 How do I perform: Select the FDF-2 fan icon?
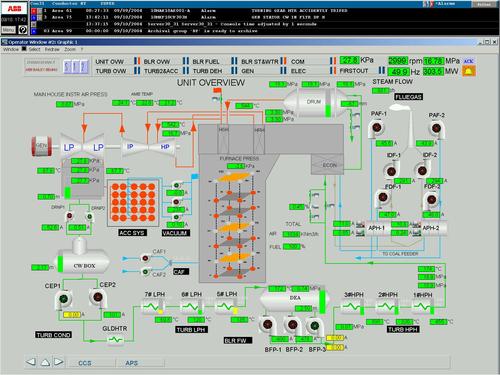point(431,200)
